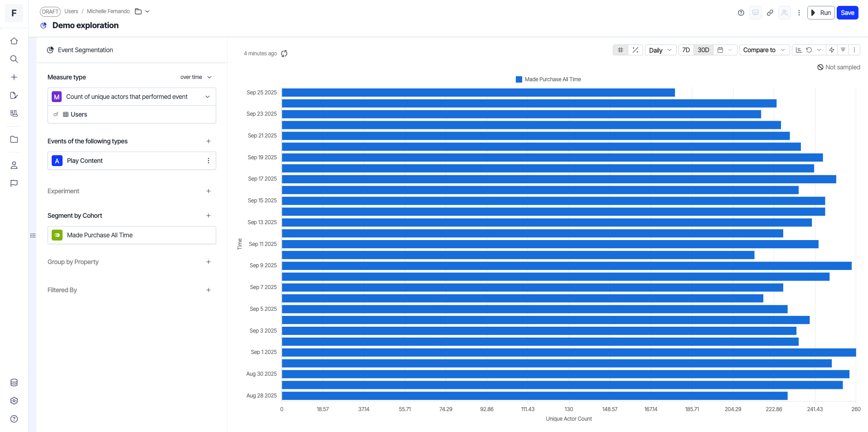This screenshot has height=432, width=868.
Task: Copy the exploration link using the link icon
Action: 770,13
